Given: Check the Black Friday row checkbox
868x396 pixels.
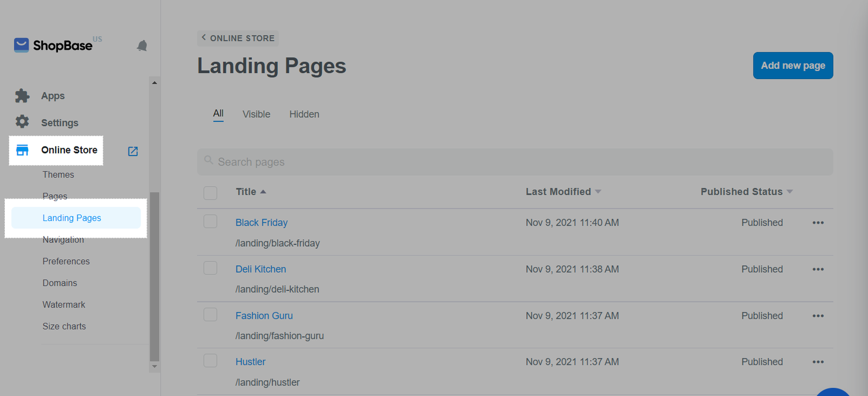Looking at the screenshot, I should point(210,222).
